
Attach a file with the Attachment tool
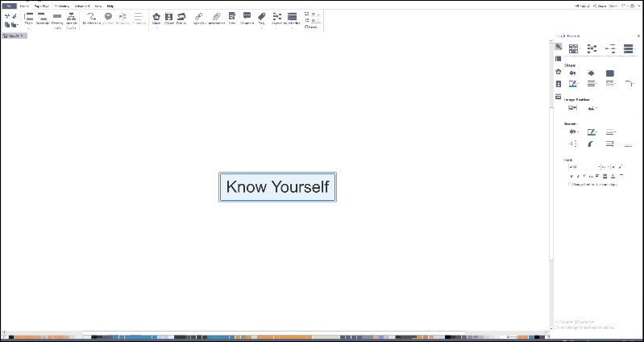(x=216, y=19)
